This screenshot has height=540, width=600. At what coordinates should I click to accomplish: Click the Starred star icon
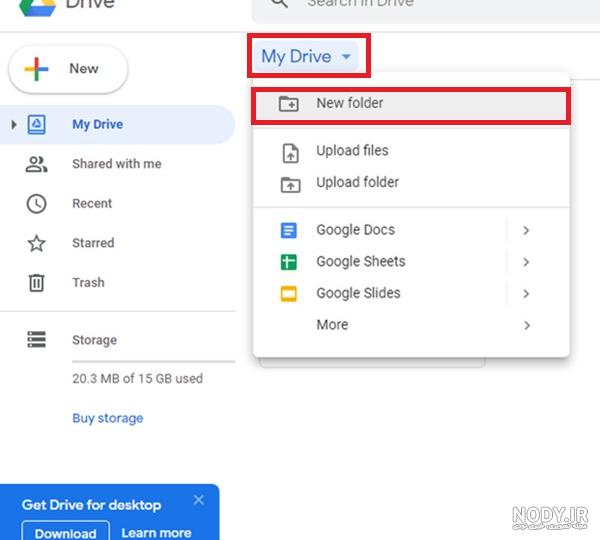click(36, 243)
